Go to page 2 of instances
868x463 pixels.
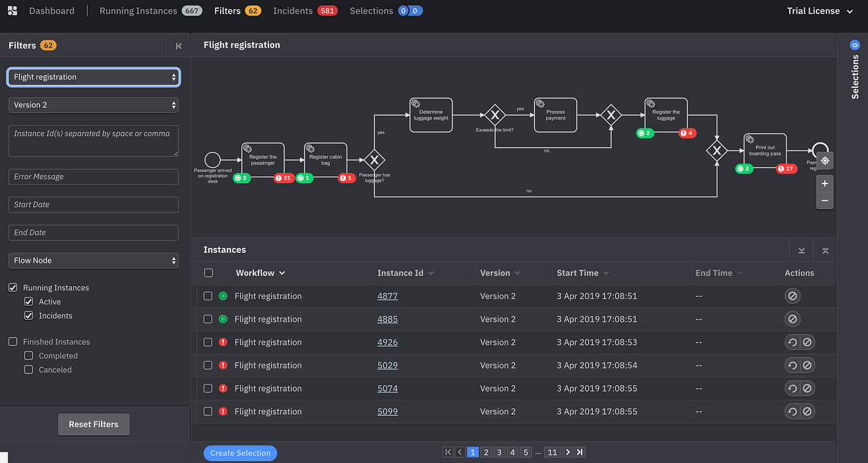pos(486,452)
